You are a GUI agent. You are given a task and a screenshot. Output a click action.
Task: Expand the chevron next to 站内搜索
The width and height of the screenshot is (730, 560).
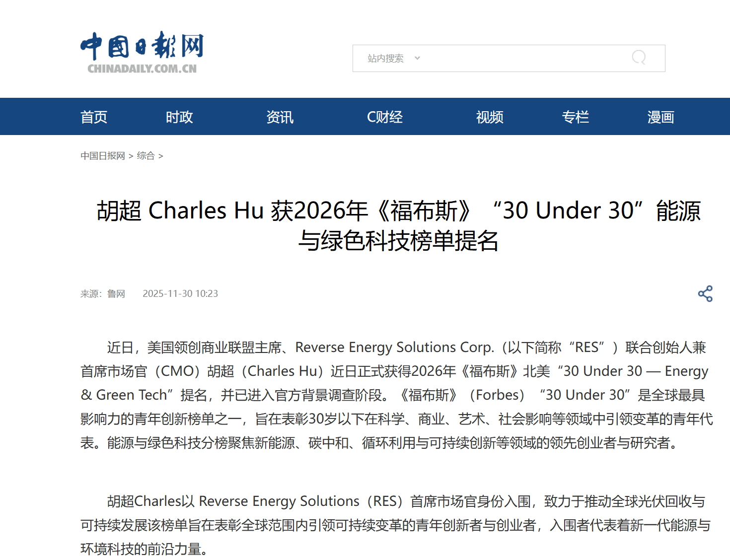coord(418,58)
